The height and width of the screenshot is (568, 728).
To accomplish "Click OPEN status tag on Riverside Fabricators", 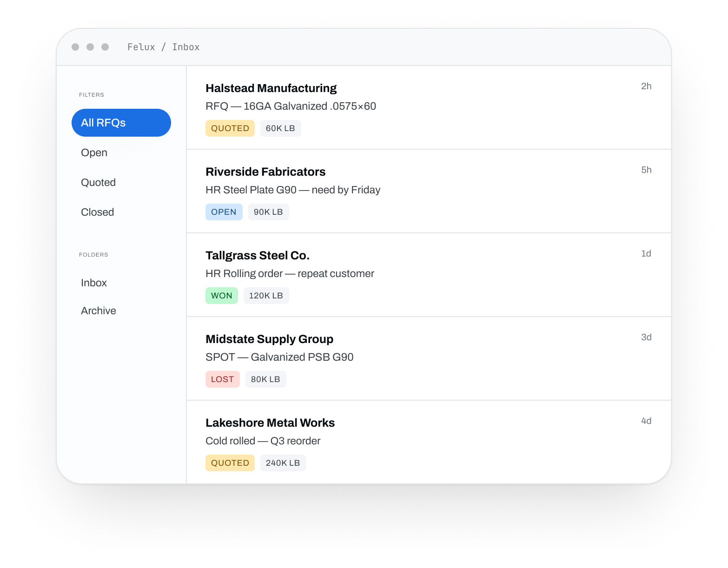I will pyautogui.click(x=224, y=212).
